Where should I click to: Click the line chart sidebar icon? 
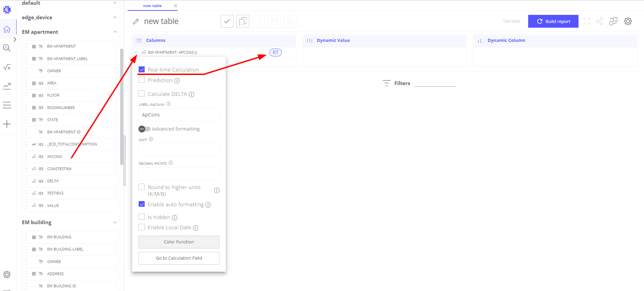[7, 86]
